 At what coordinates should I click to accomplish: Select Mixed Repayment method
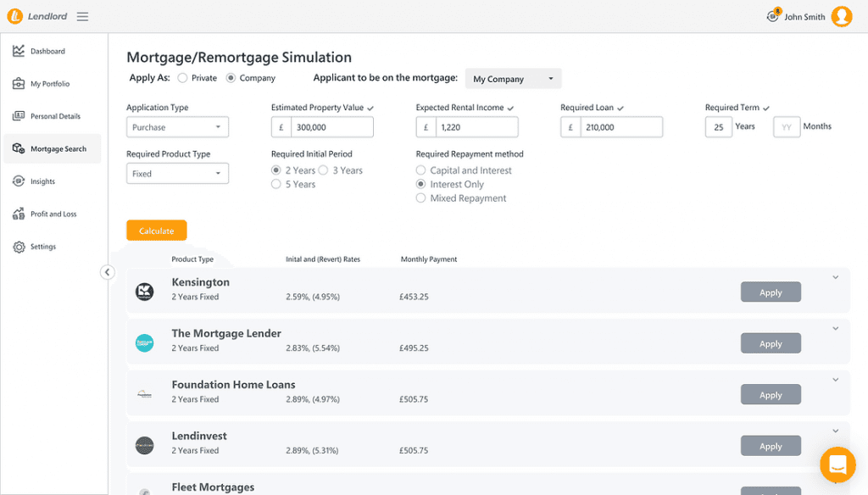(x=420, y=197)
